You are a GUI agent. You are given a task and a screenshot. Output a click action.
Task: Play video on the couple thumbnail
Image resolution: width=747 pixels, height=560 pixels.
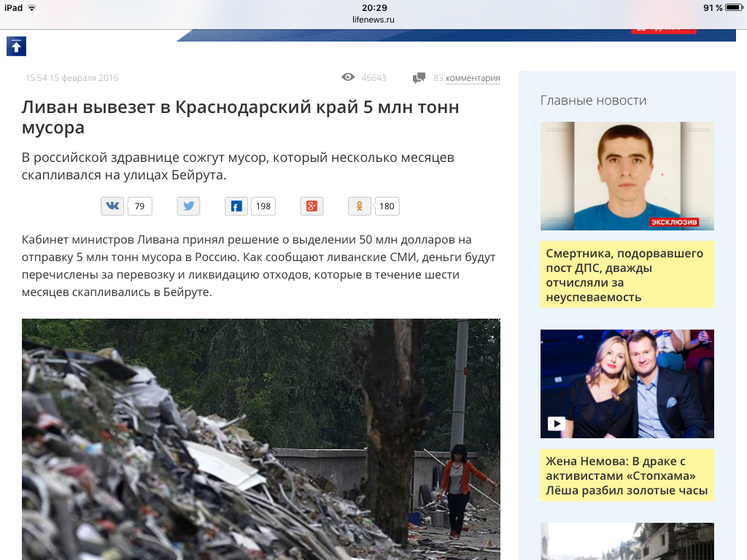click(557, 424)
